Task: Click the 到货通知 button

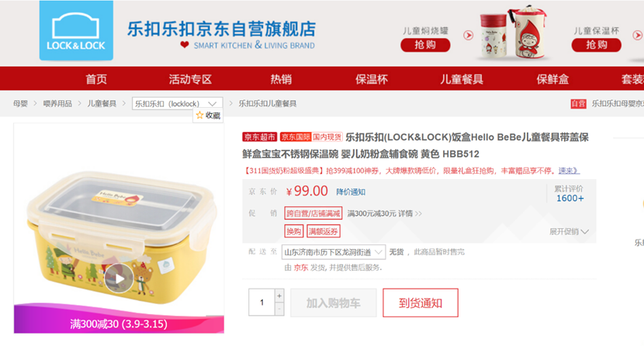Action: 421,303
